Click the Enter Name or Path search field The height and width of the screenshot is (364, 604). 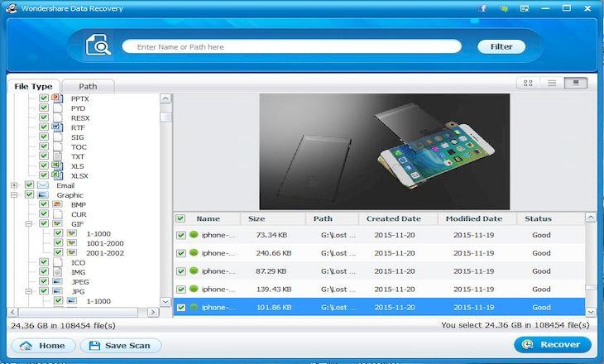click(x=291, y=46)
